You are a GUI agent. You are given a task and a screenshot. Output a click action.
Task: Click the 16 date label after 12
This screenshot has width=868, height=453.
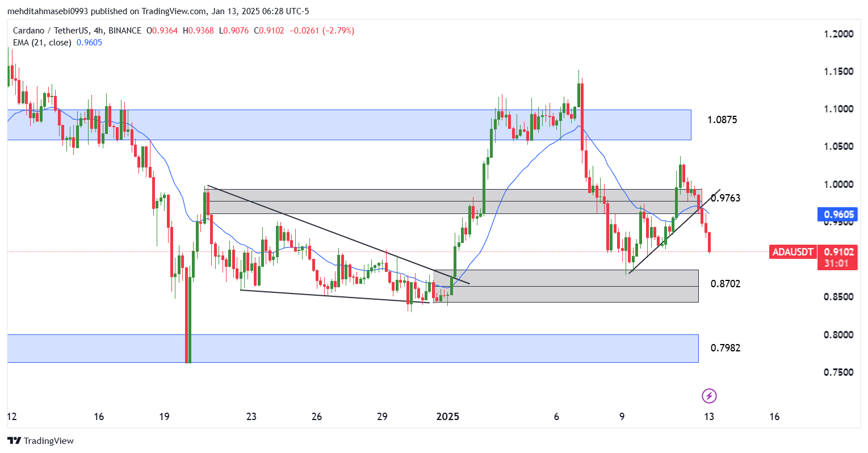coord(99,417)
